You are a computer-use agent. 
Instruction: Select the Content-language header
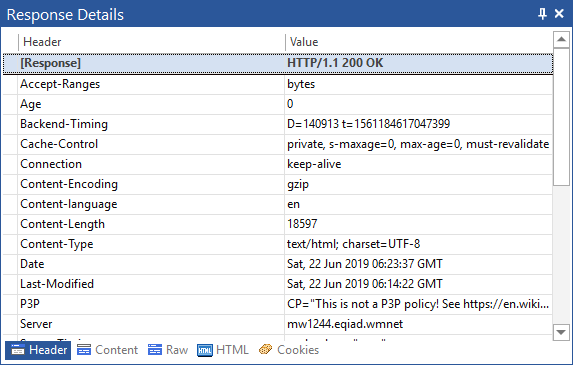(x=69, y=204)
